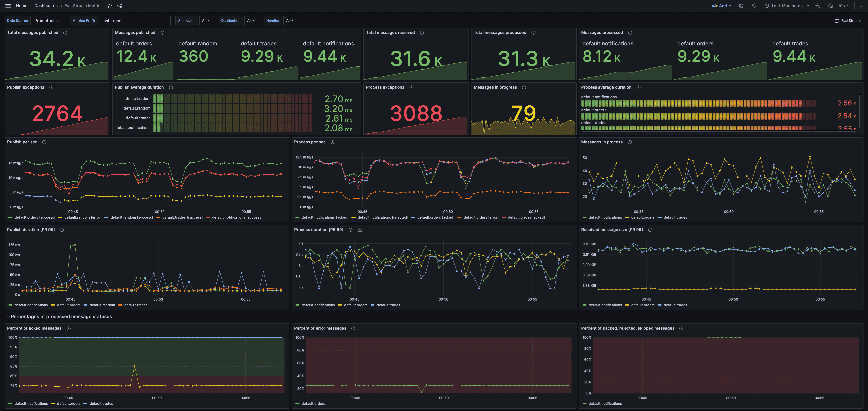This screenshot has width=868, height=411.
Task: Open the FastStream external link
Action: [x=847, y=21]
